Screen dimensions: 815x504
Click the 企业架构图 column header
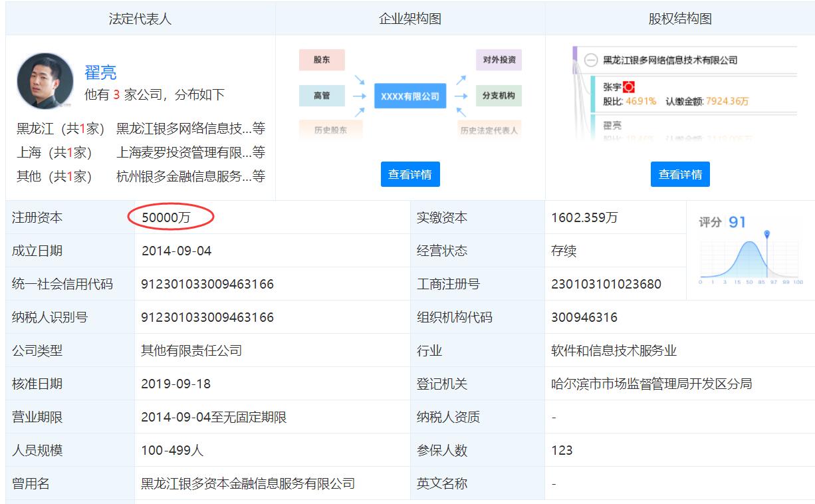[x=410, y=19]
